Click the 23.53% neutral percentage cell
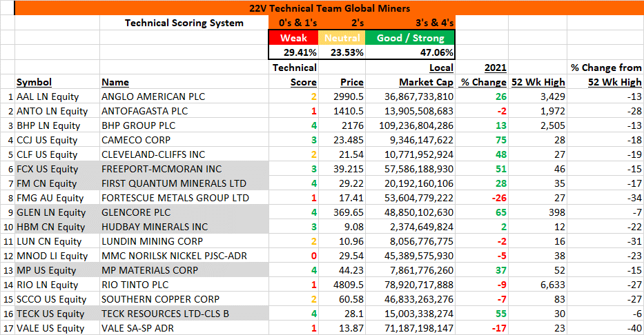The height and width of the screenshot is (335, 644). click(342, 52)
